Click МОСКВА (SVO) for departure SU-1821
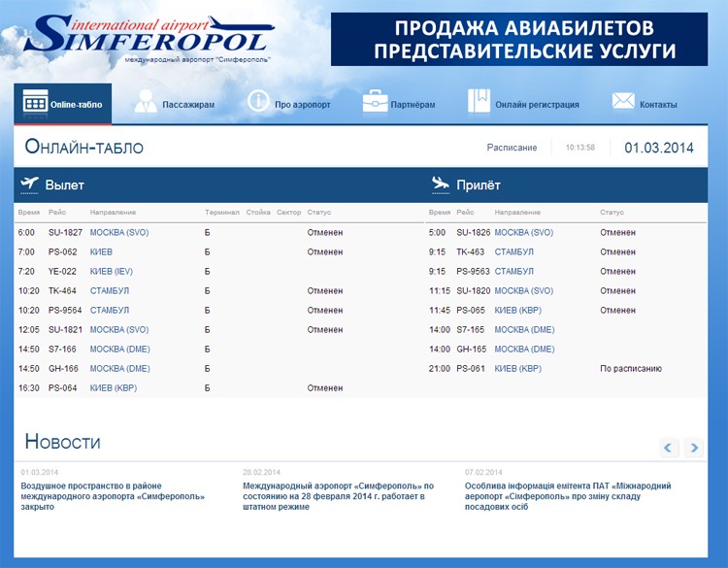The image size is (728, 568). (119, 330)
